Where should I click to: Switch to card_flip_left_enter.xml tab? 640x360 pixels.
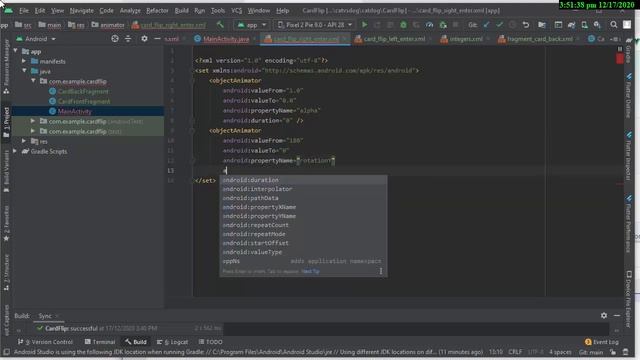394,39
